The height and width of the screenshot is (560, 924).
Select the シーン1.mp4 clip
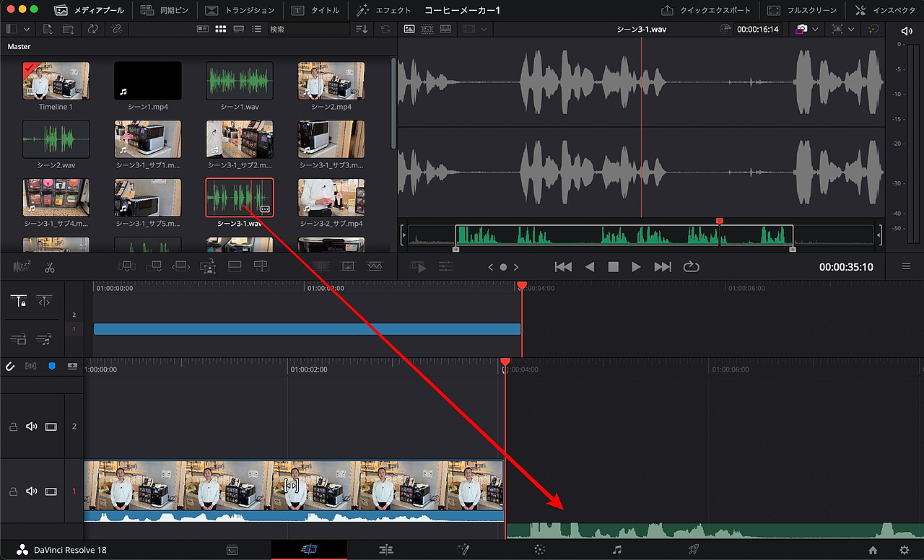147,80
